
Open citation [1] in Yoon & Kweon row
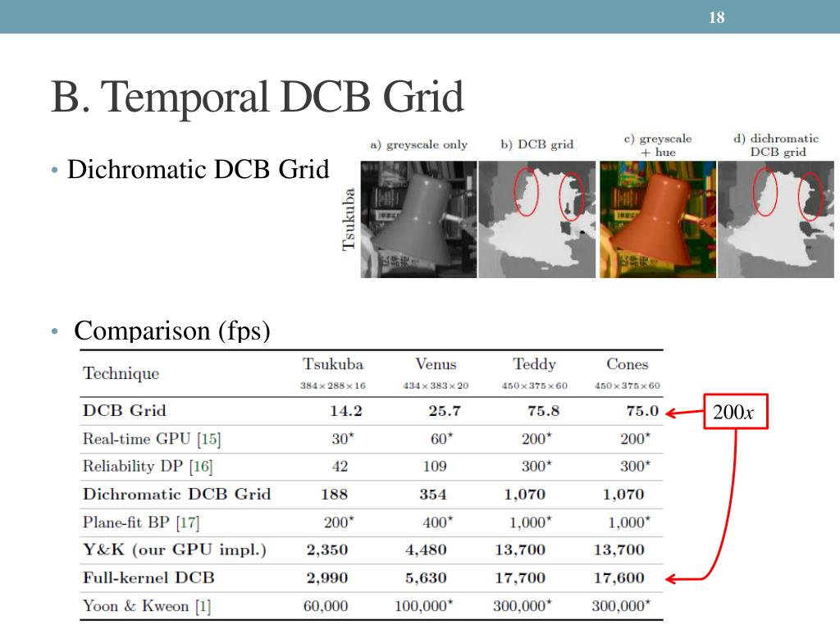(203, 606)
